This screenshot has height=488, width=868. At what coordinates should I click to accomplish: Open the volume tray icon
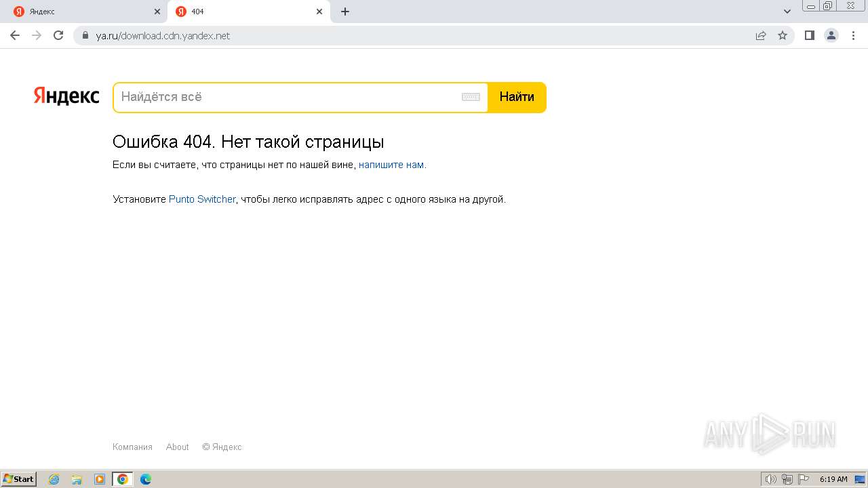click(770, 479)
